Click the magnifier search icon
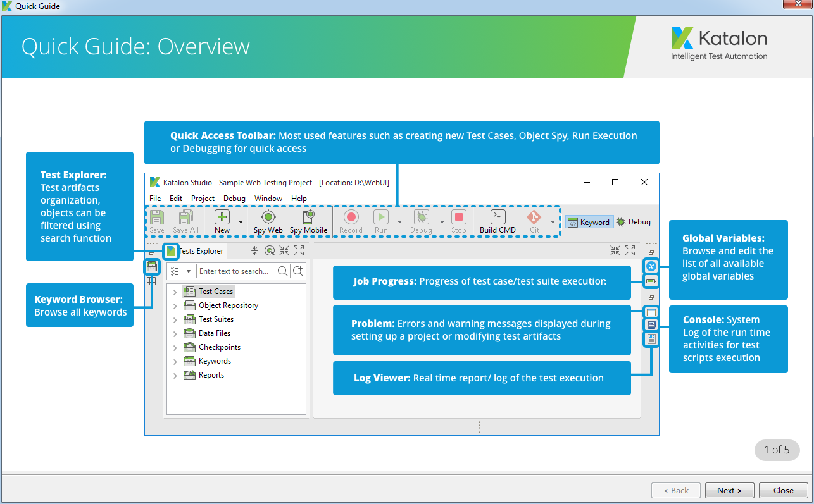The image size is (814, 504). pos(282,271)
